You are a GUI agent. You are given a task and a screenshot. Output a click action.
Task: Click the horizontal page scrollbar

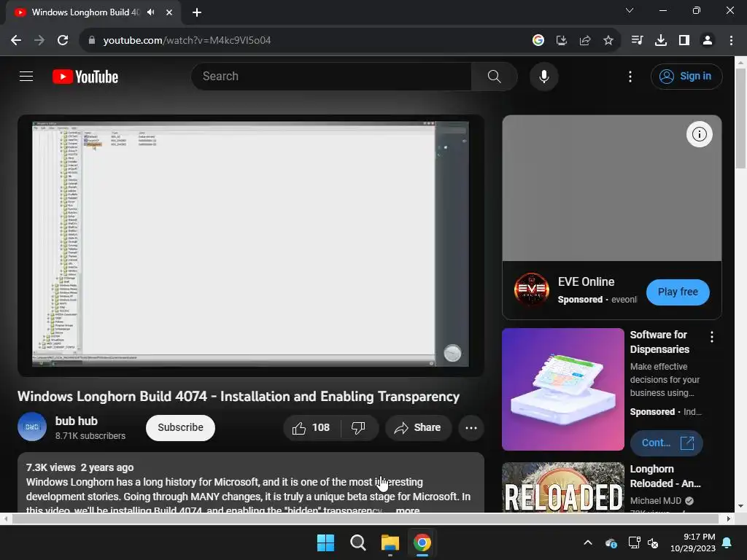366,518
